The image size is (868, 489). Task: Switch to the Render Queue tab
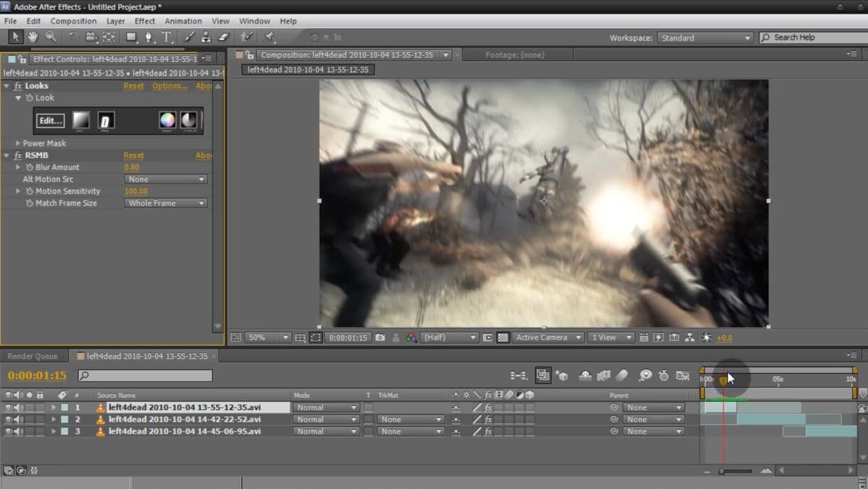(33, 356)
